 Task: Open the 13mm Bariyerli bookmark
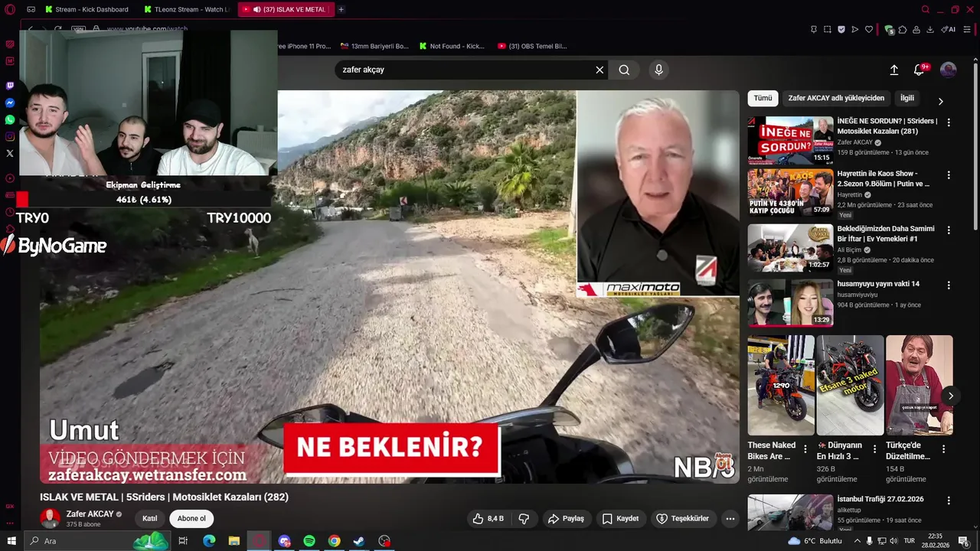(374, 46)
